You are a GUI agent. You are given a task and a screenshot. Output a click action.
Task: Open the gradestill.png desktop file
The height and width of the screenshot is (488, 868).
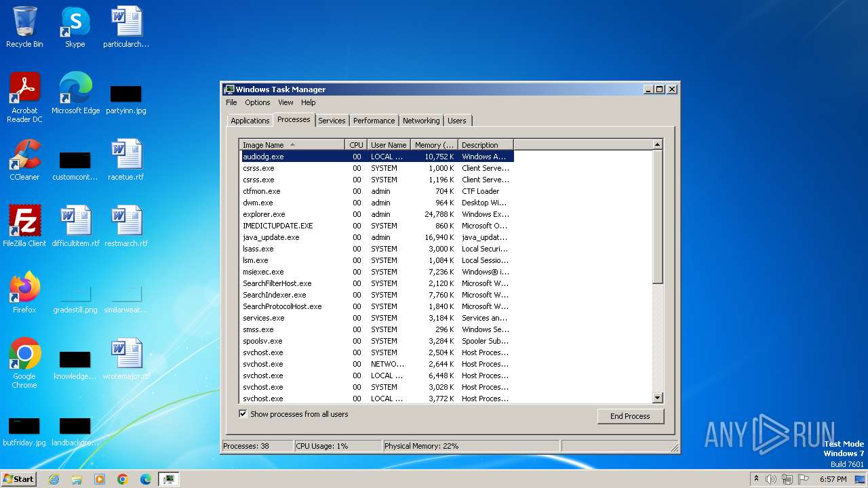tap(75, 298)
